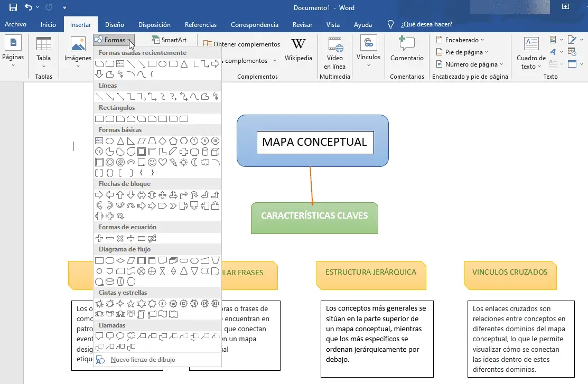This screenshot has height=384, width=588.
Task: Choose the moon shape
Action: coord(194,162)
